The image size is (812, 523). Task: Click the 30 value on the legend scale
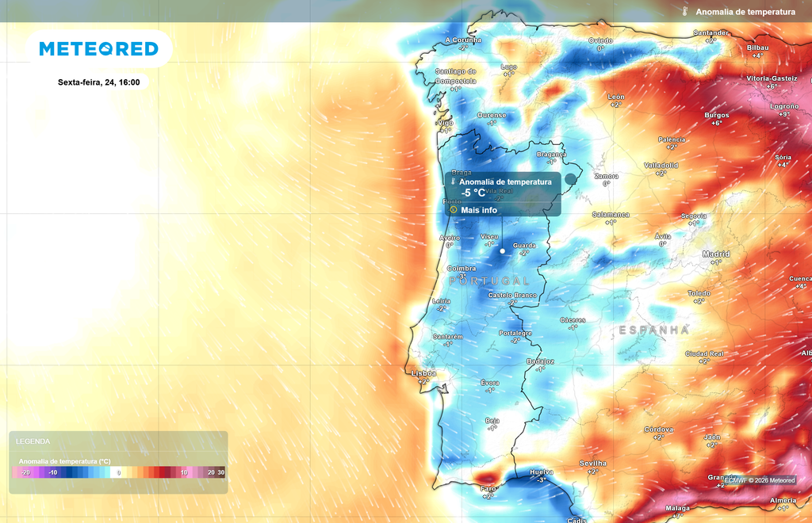tap(221, 472)
